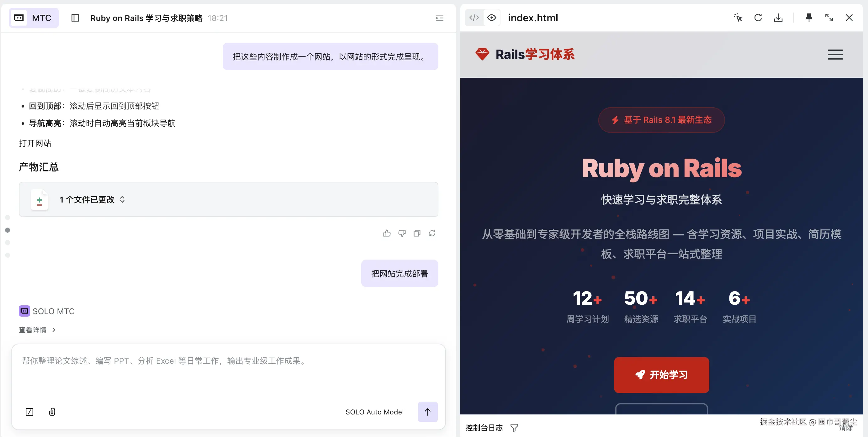This screenshot has height=437, width=868.
Task: Give a thumbs up to the response
Action: [x=387, y=233]
